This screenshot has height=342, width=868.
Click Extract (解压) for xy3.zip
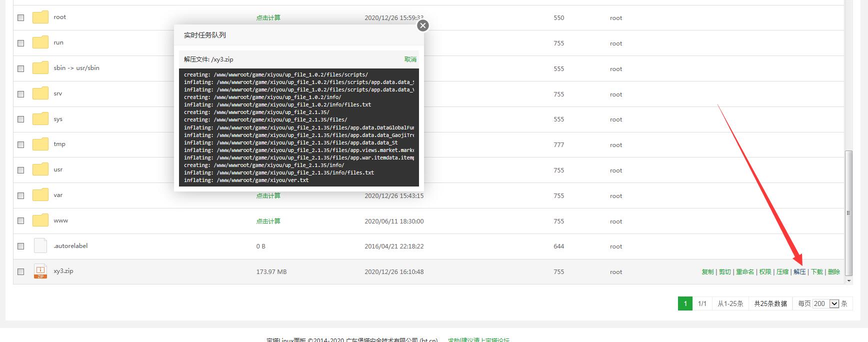[x=799, y=272]
